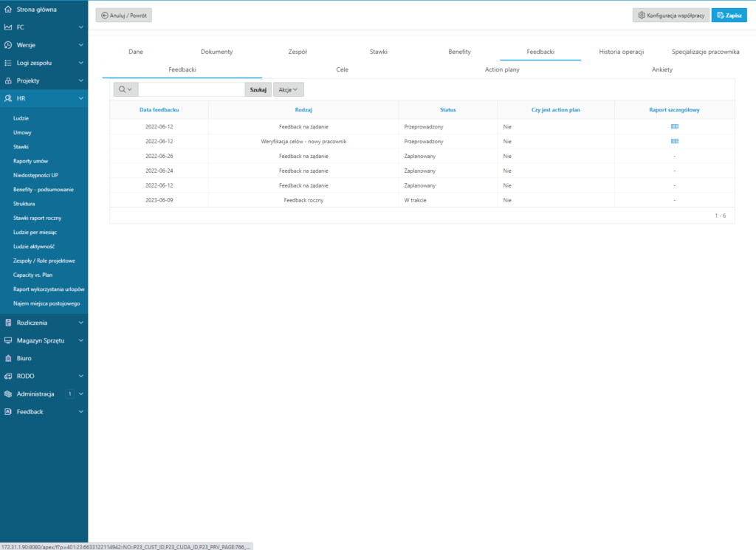
Task: Click the home icon beside Strona główna
Action: pos(7,9)
